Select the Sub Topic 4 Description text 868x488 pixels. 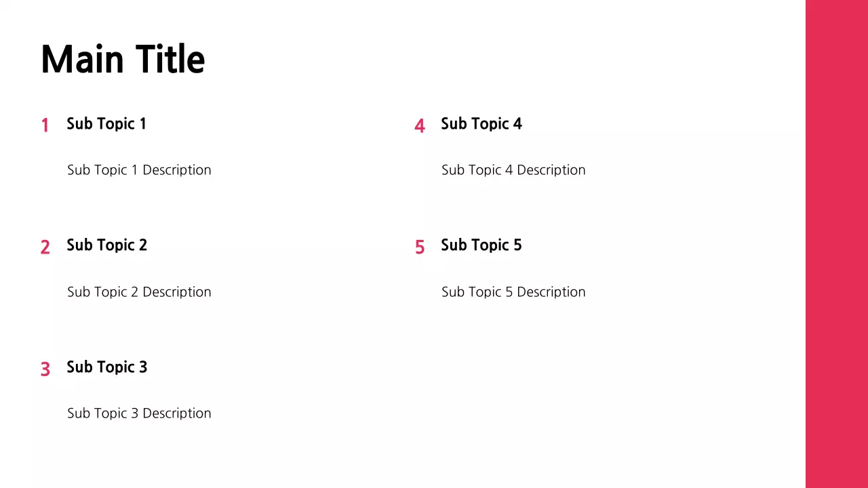coord(513,170)
